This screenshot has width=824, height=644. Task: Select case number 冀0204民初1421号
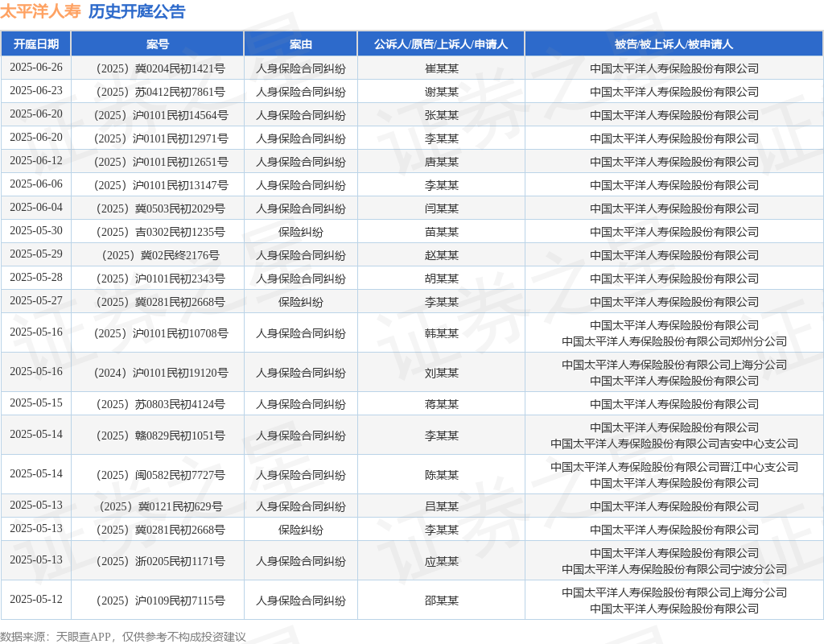pos(160,68)
